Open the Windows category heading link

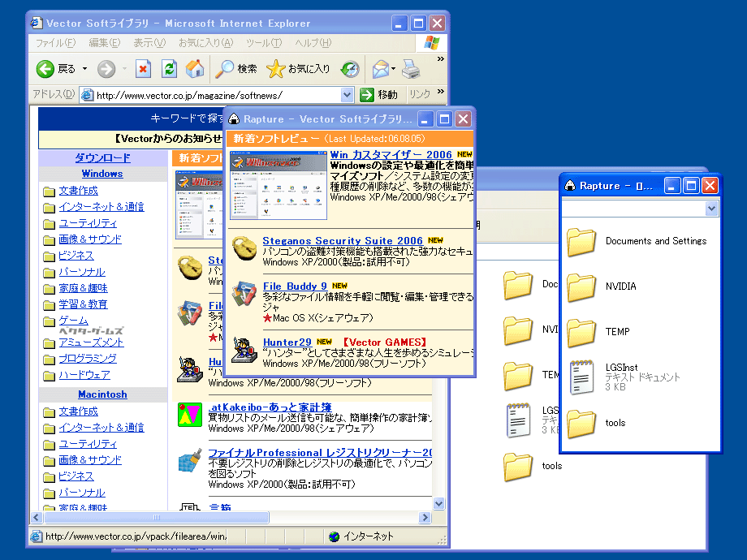pos(102,174)
